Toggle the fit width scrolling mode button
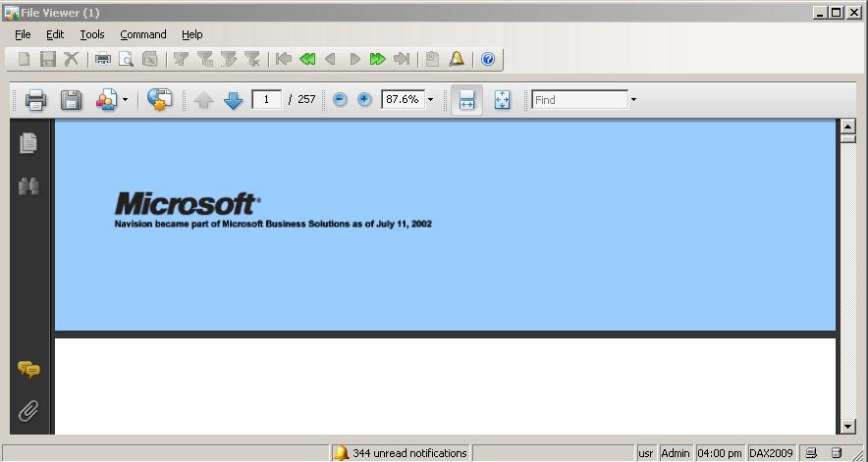Viewport: 868px width, 462px height. pyautogui.click(x=466, y=100)
